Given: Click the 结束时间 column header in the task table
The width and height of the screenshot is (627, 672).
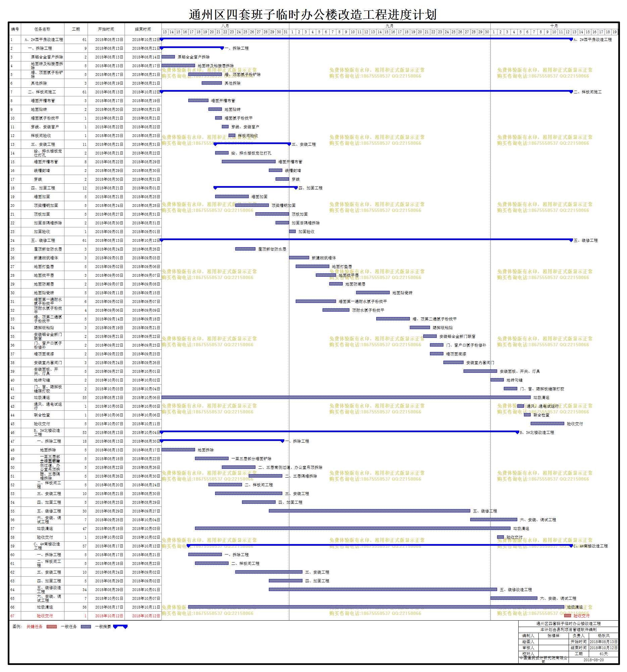Looking at the screenshot, I should tap(143, 29).
